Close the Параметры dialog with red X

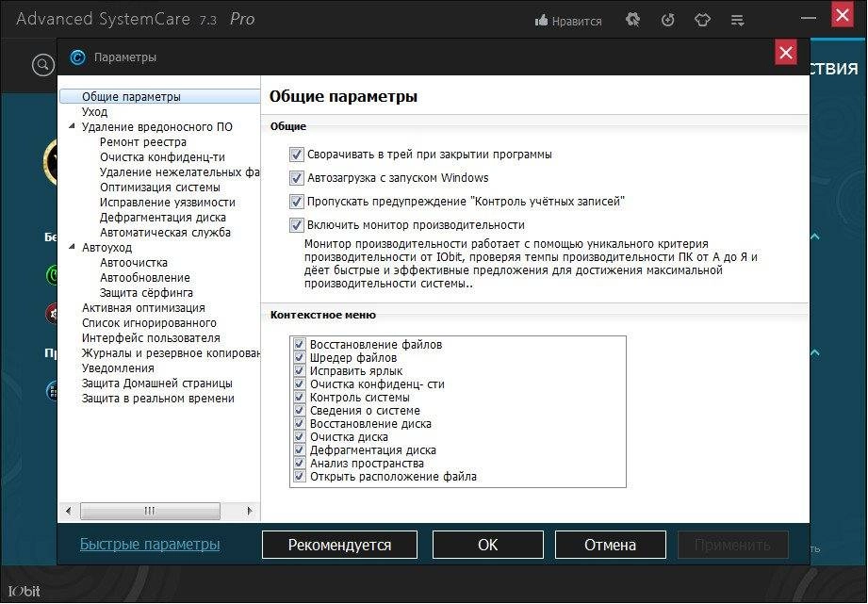[x=785, y=53]
